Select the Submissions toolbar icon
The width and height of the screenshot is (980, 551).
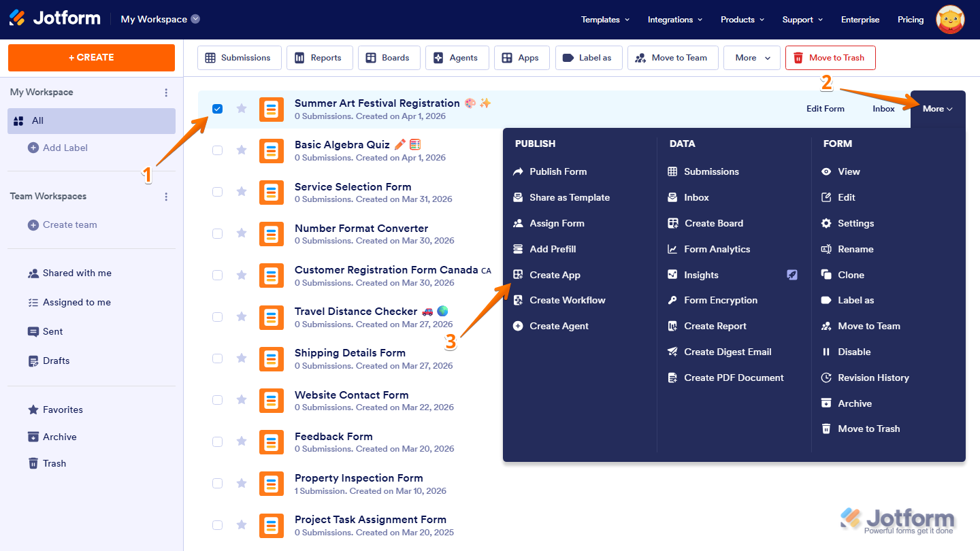239,58
